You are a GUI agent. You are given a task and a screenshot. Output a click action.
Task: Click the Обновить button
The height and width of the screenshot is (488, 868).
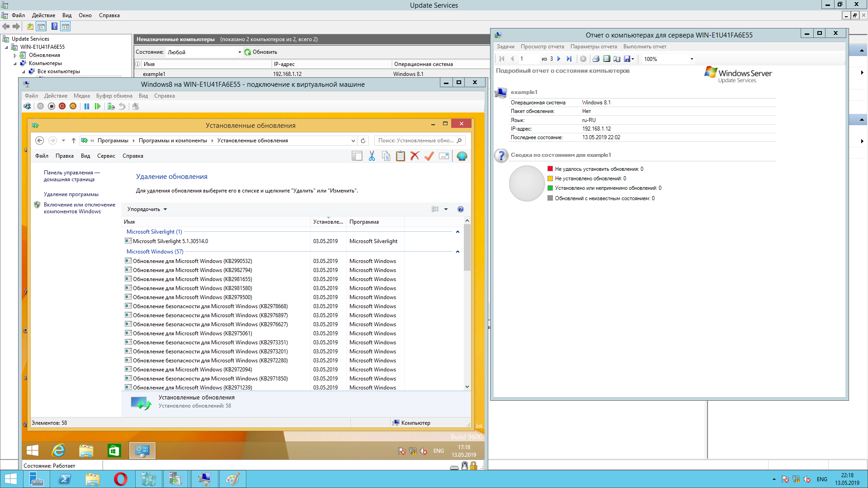[x=261, y=52]
